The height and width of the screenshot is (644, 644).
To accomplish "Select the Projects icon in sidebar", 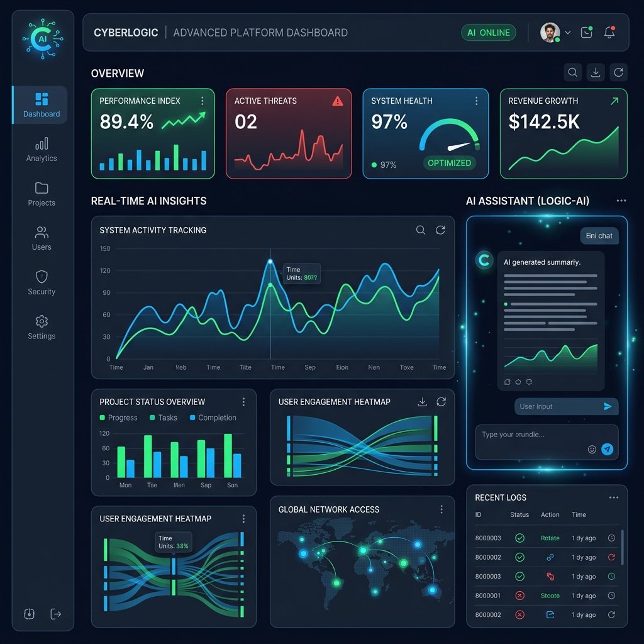I will (41, 195).
